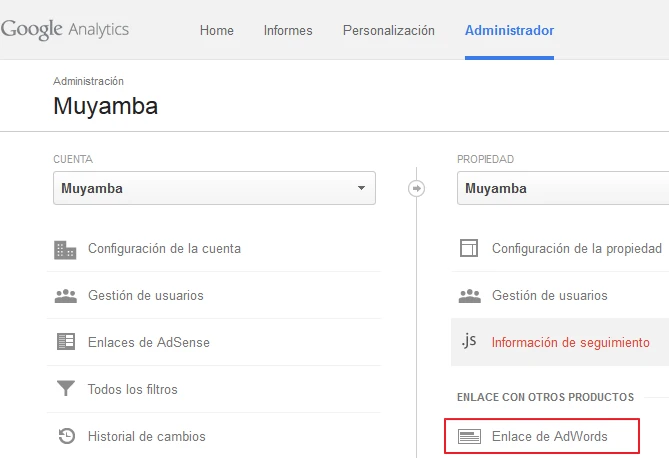Click the Administración breadcrumb text
This screenshot has width=669, height=458.
(88, 81)
